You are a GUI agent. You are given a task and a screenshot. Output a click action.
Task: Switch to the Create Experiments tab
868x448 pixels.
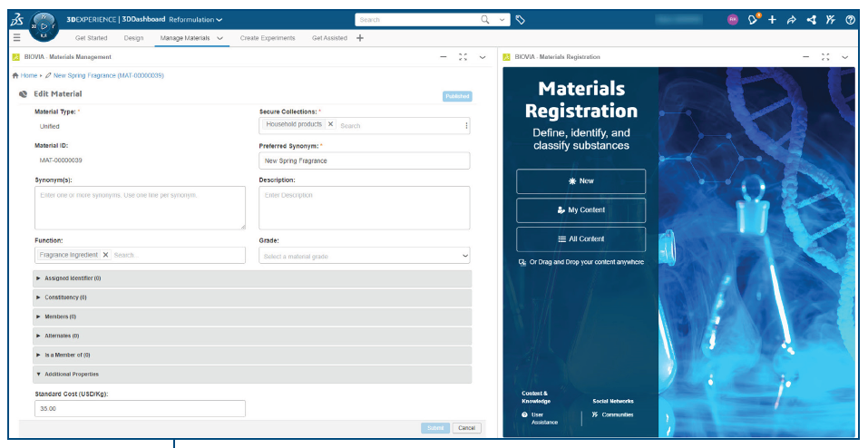(268, 38)
